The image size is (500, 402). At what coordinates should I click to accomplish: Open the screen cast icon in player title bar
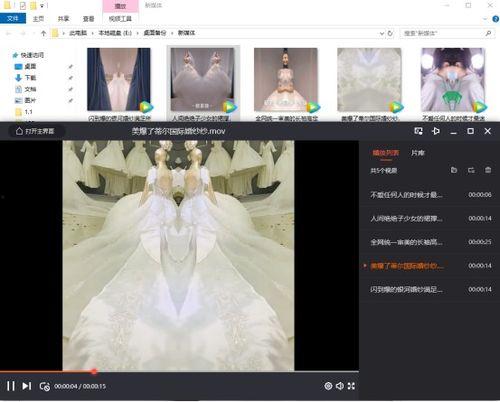tap(418, 131)
